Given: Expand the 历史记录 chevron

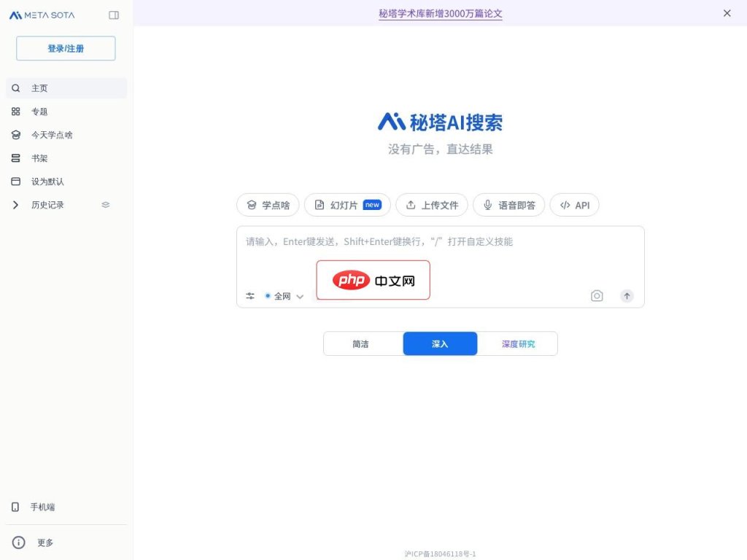Looking at the screenshot, I should 16,205.
